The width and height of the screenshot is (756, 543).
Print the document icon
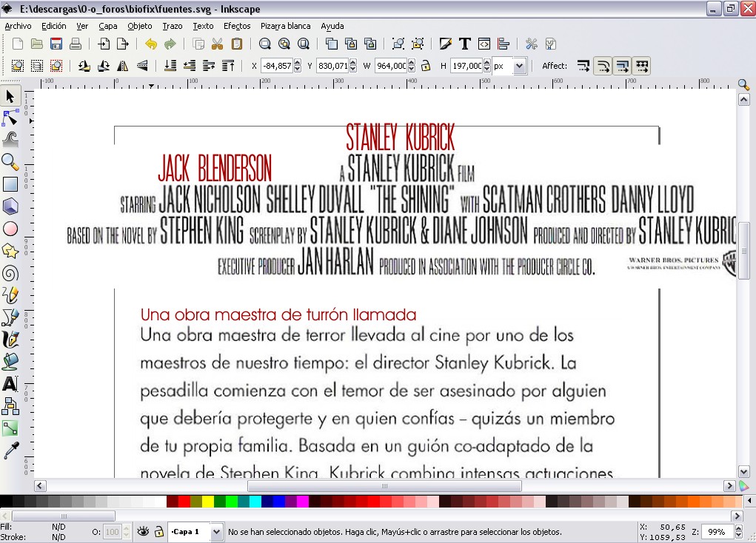point(76,44)
